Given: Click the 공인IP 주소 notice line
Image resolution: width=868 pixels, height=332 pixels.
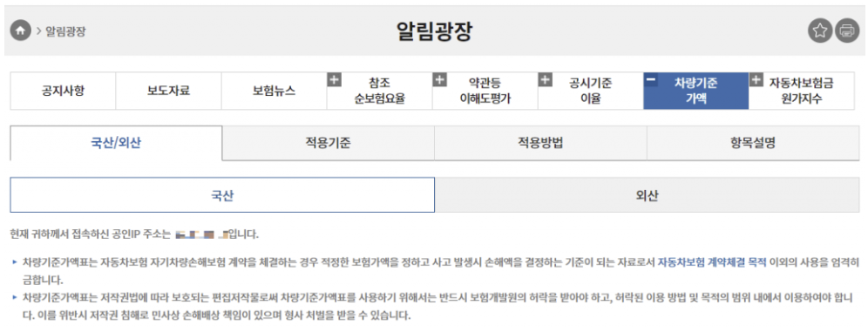Looking at the screenshot, I should (x=134, y=234).
